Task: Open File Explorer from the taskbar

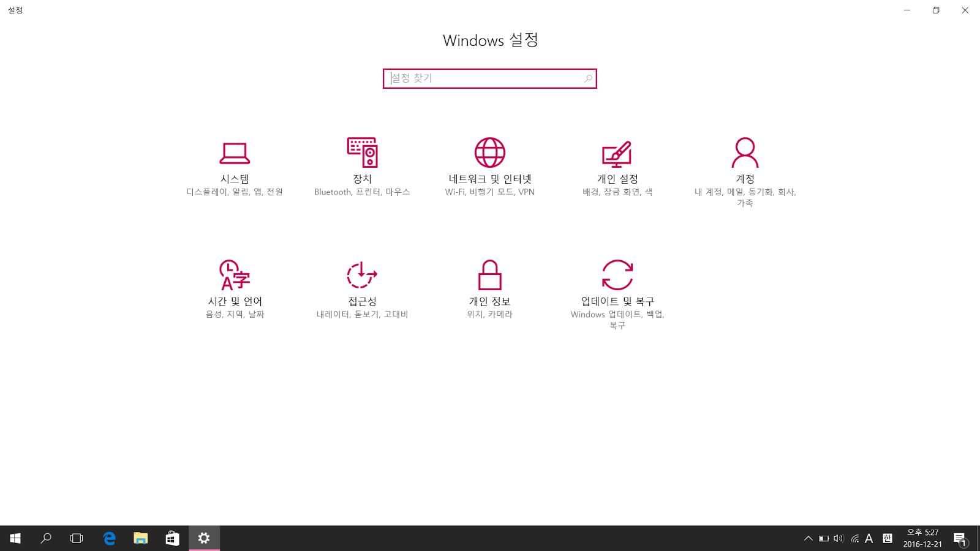Action: tap(141, 538)
